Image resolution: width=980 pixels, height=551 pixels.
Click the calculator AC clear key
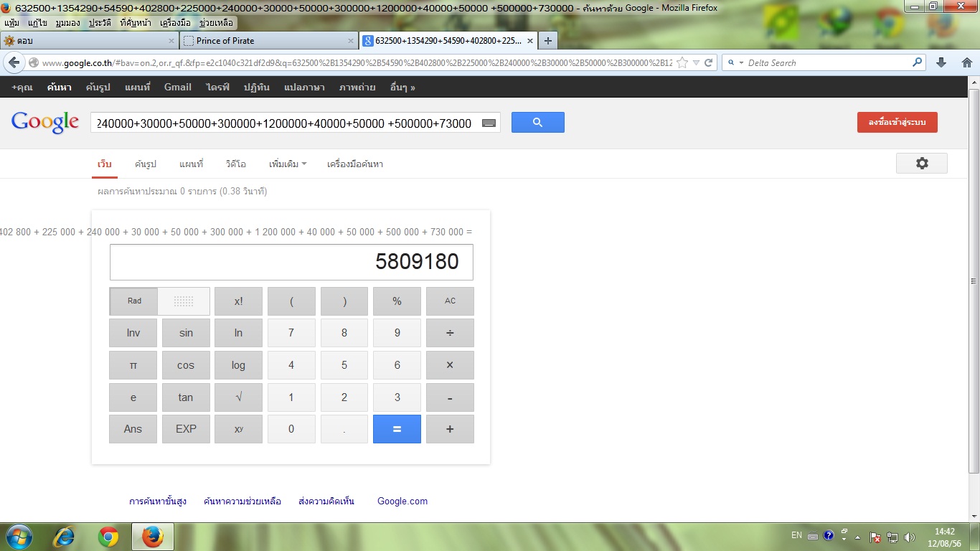click(x=450, y=301)
